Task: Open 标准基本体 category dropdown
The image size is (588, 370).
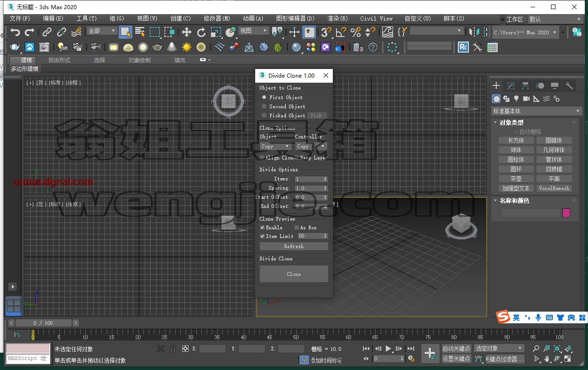Action: (x=536, y=111)
